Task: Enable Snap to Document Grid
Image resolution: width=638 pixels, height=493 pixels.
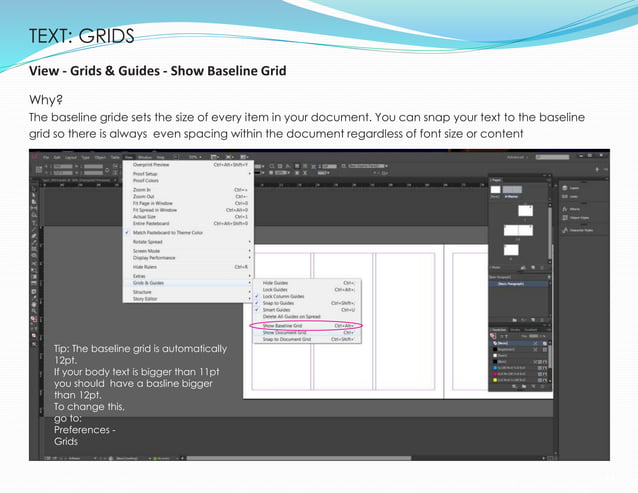Action: (307, 339)
